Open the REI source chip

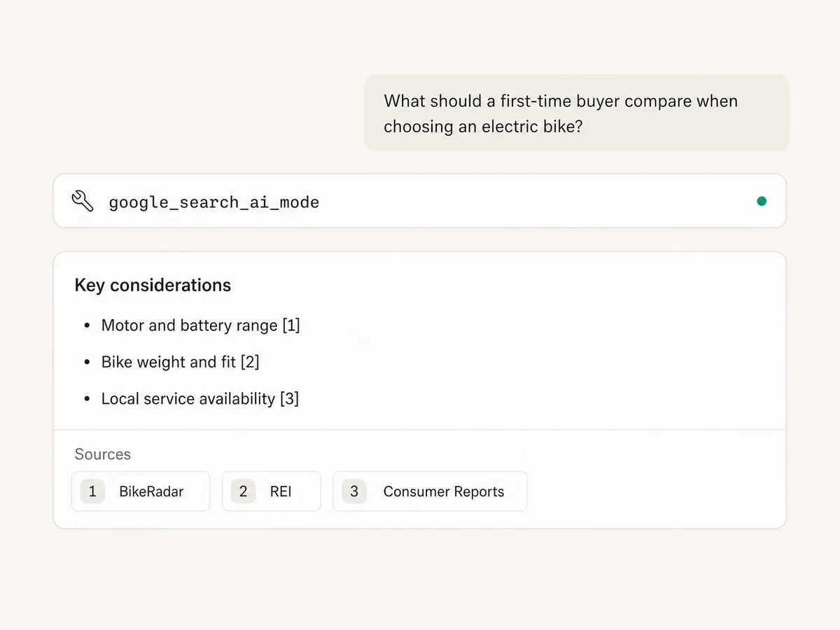[272, 491]
